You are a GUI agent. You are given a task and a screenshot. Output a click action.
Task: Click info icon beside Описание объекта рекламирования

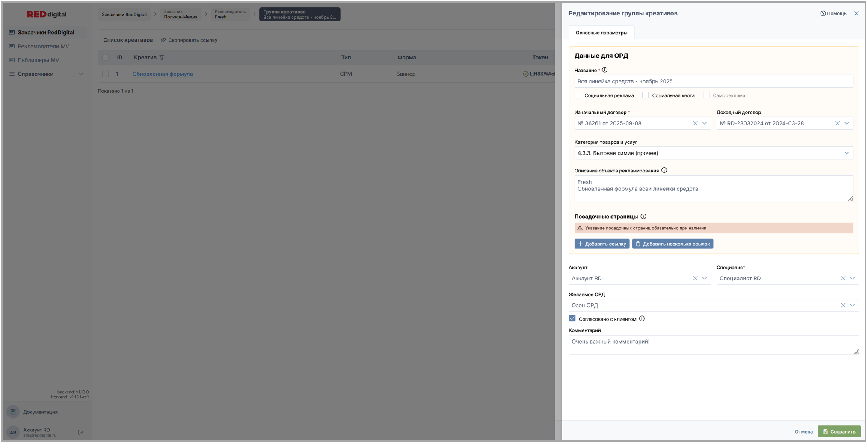click(x=664, y=170)
